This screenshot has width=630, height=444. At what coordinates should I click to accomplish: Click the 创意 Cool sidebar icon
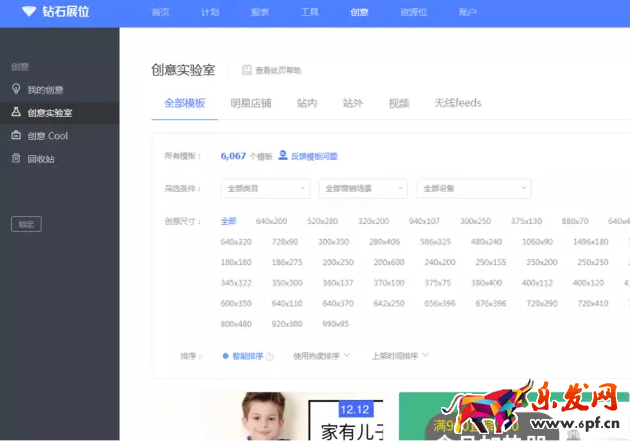[16, 135]
